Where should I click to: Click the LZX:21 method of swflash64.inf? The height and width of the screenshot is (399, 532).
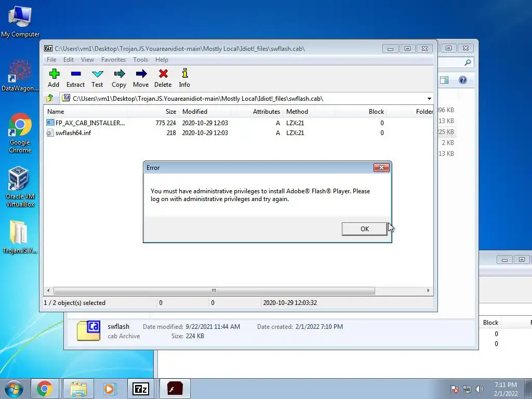(x=295, y=132)
